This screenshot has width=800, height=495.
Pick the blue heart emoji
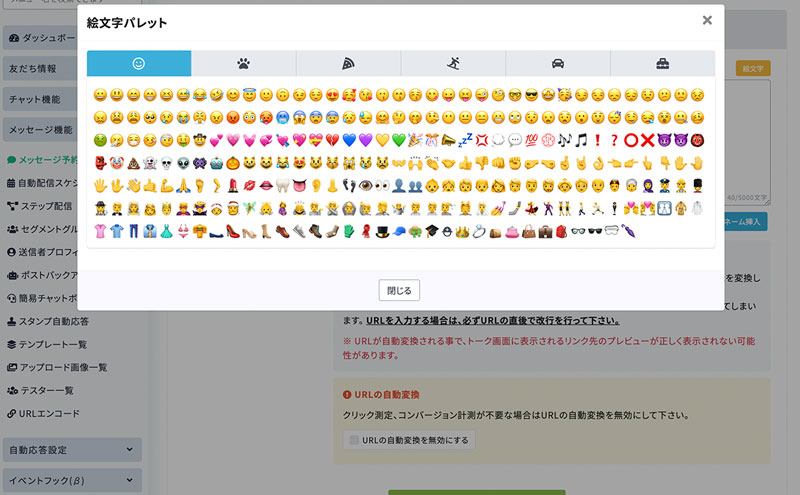tap(349, 140)
